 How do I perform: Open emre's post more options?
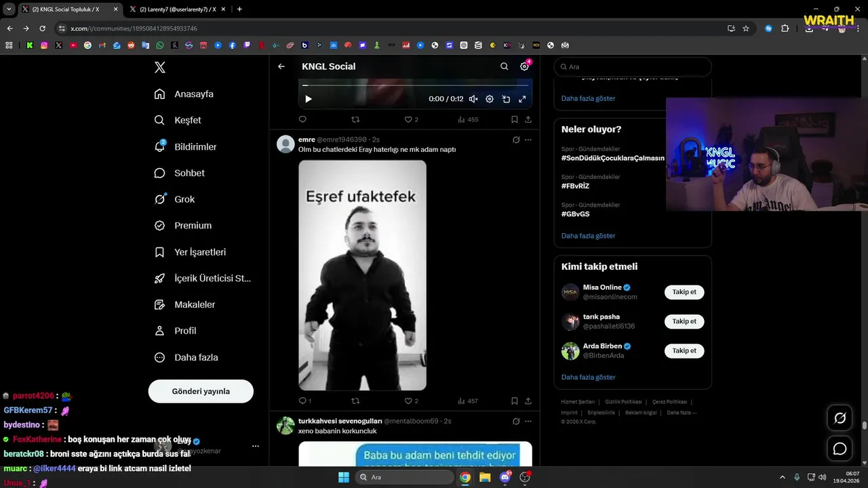click(x=528, y=140)
